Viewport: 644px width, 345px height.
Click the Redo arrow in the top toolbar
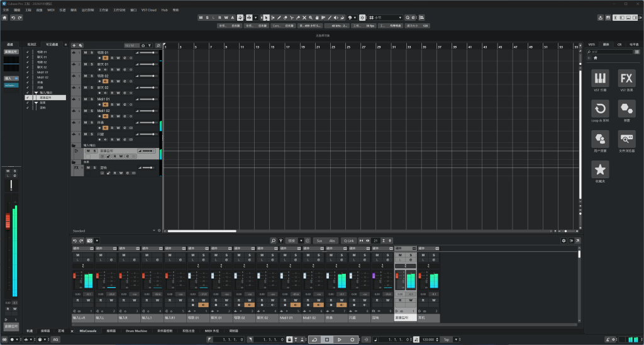[19, 18]
